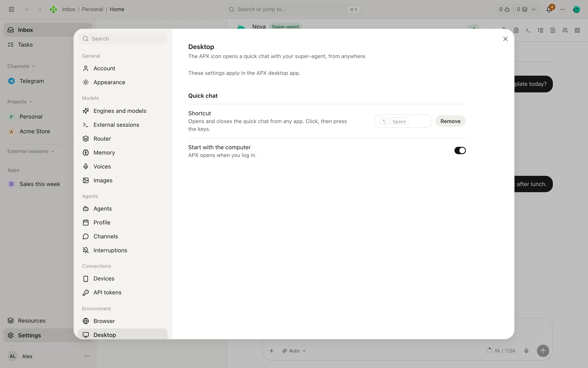Click the shortcut key capture field
Image resolution: width=588 pixels, height=368 pixels.
[x=403, y=121]
